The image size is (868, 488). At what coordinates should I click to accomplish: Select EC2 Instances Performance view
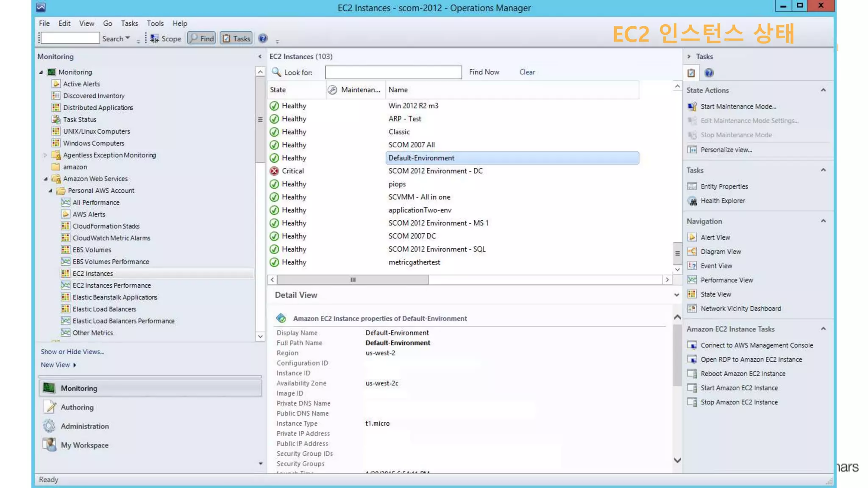point(111,286)
